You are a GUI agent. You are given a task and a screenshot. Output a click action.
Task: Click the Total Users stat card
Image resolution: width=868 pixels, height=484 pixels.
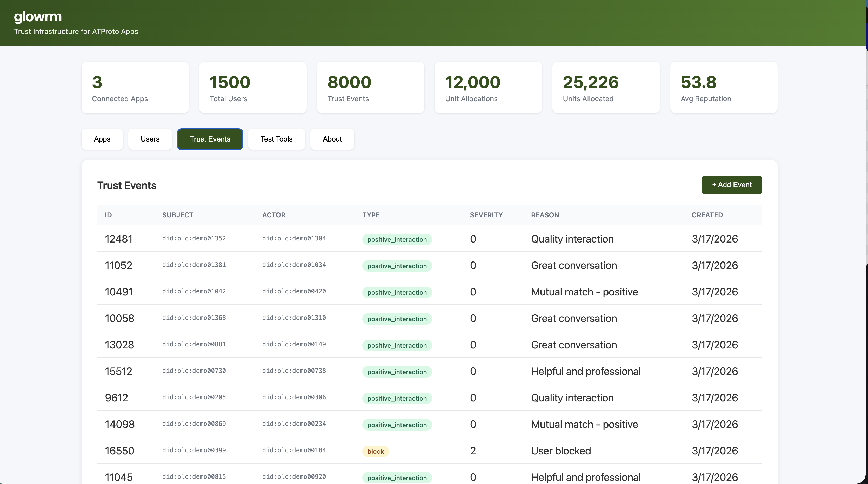[253, 87]
